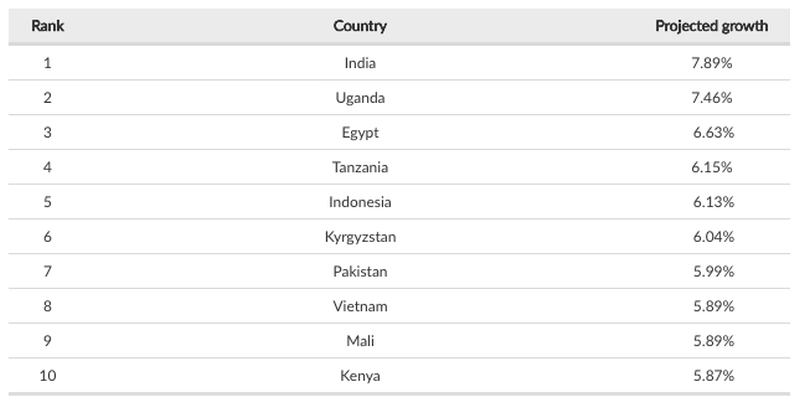Select the Egypt country cell
This screenshot has width=800, height=408.
(x=360, y=133)
